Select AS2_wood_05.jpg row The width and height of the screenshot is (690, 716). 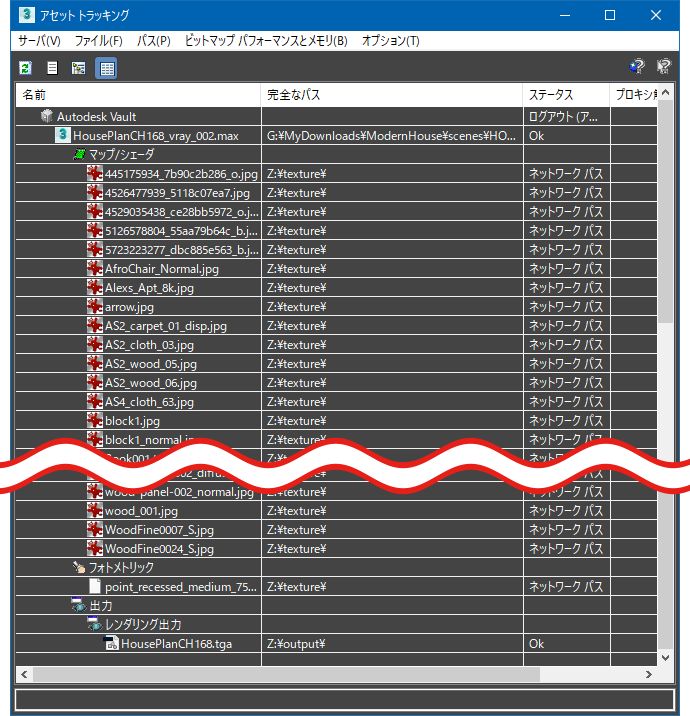[x=337, y=363]
